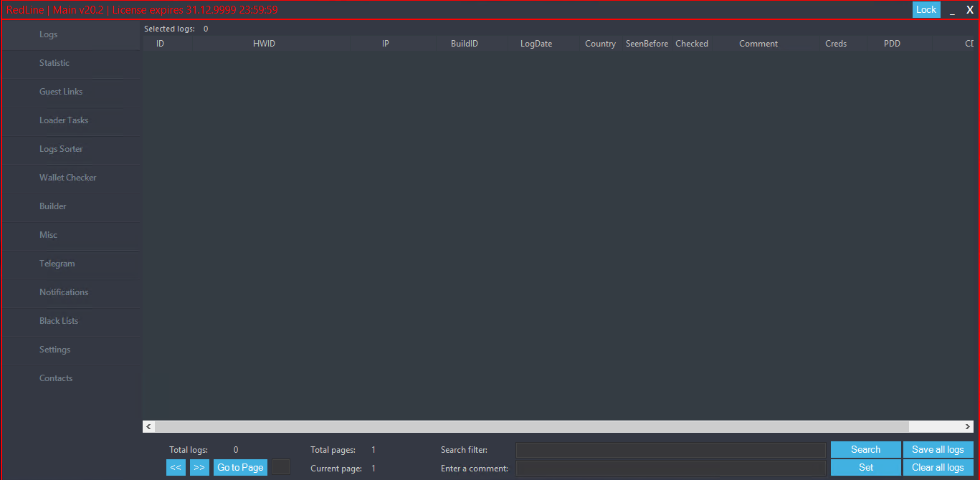
Task: Switch to the Statistic section
Action: (x=54, y=63)
